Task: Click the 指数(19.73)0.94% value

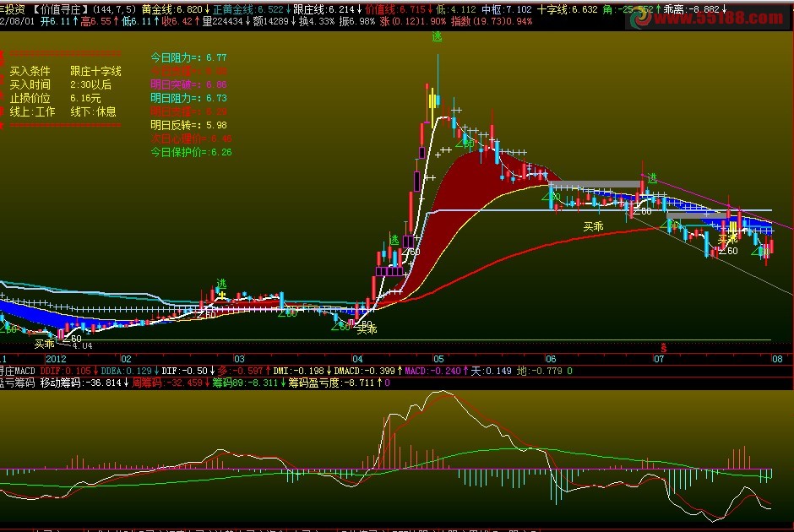Action: 492,21
